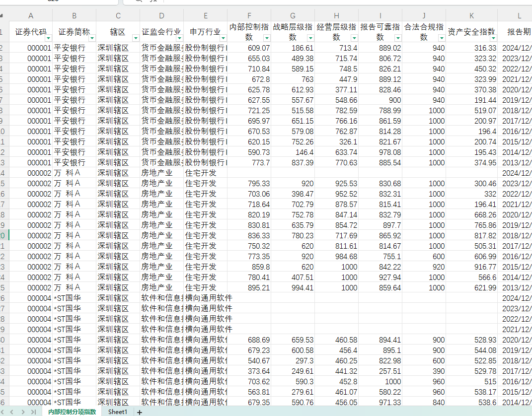
Task: Open the 报告可靠指数 filter dropdown
Action: click(x=398, y=38)
